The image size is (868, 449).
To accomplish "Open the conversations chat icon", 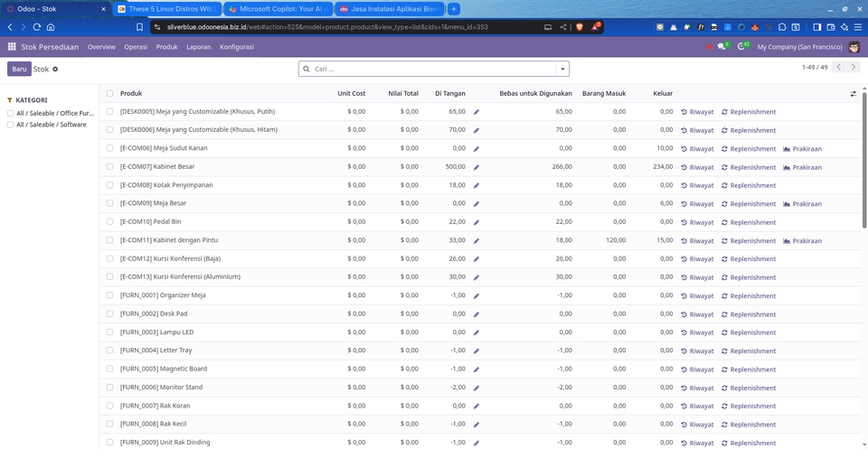I will click(x=722, y=46).
